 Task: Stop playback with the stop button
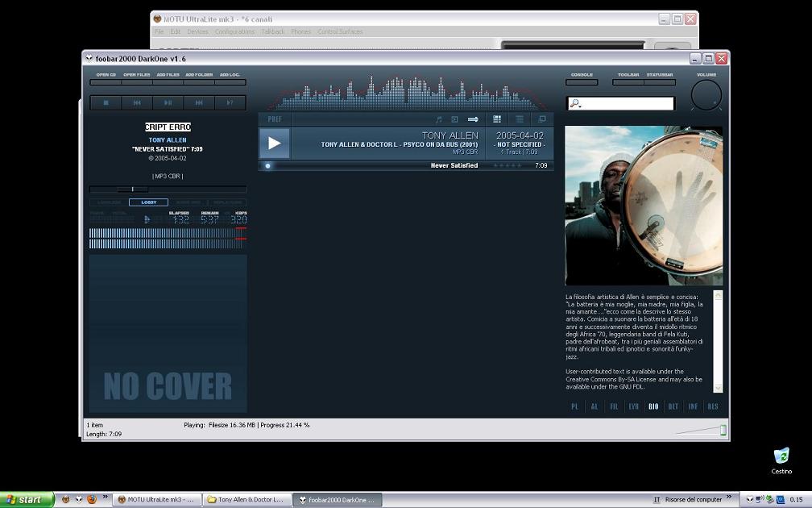[106, 102]
